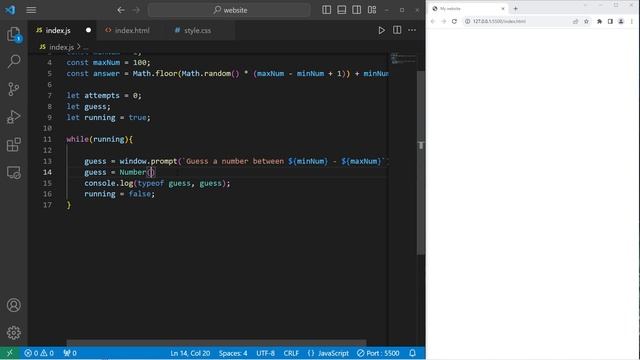Open the editor More Actions menu
The height and width of the screenshot is (360, 640).
pyautogui.click(x=412, y=30)
